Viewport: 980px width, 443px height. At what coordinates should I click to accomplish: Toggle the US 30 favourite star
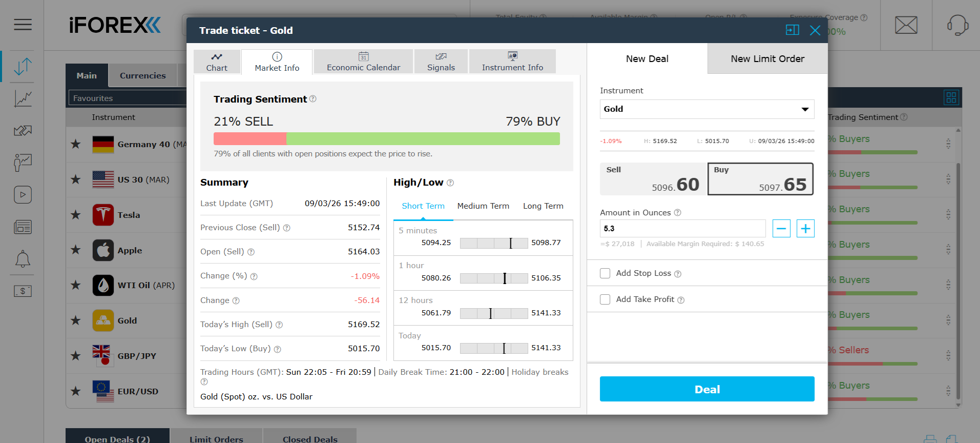pos(76,179)
